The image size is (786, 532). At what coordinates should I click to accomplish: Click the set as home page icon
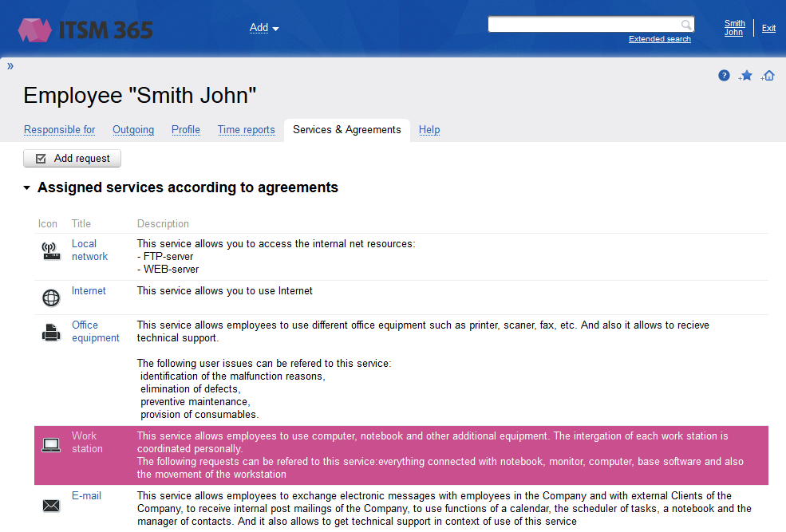point(768,76)
